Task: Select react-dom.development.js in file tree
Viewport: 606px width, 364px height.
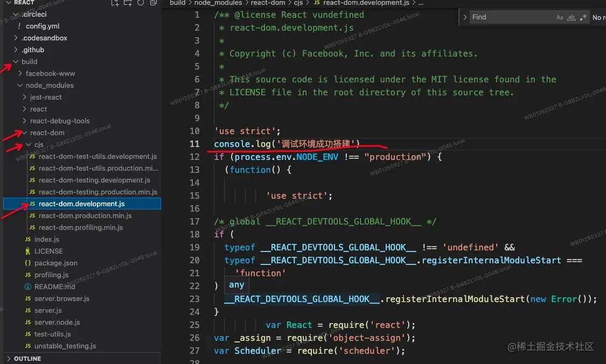Action: tap(82, 204)
